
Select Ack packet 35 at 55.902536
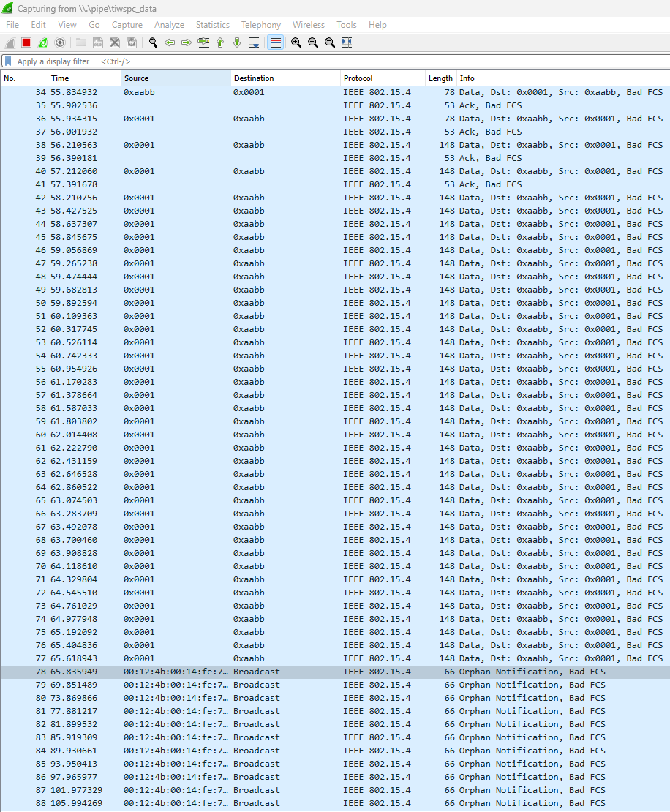click(335, 105)
